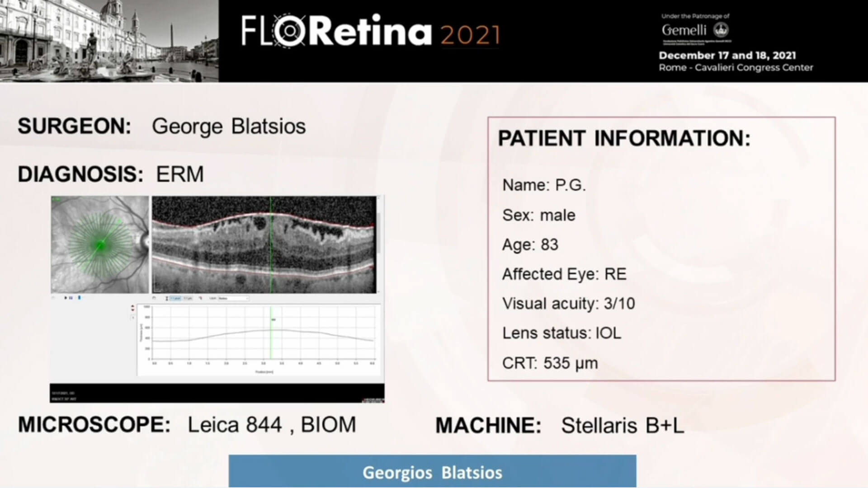
Task: Click the text 'CRT: 535 µm'
Action: tap(550, 363)
